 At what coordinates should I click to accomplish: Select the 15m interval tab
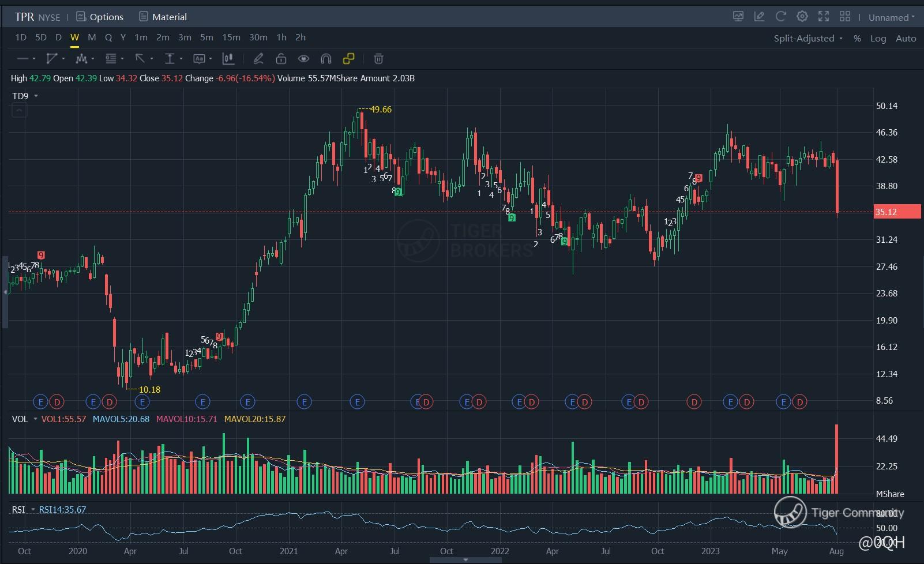point(231,37)
